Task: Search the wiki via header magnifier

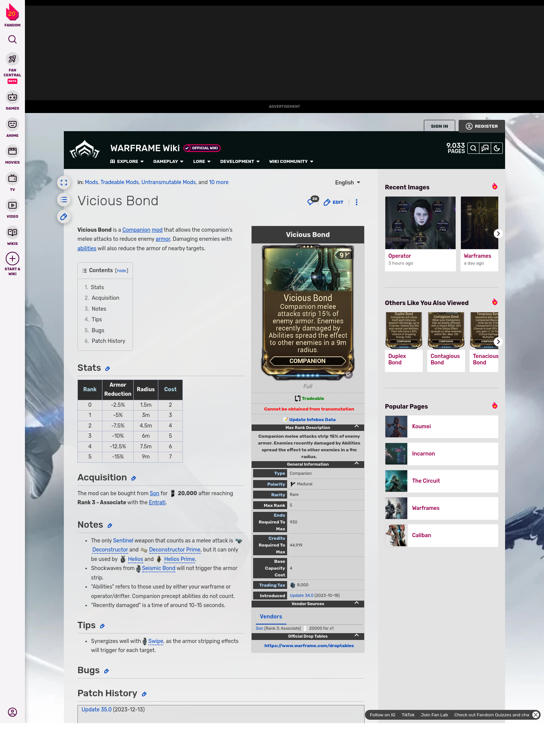Action: click(x=473, y=148)
